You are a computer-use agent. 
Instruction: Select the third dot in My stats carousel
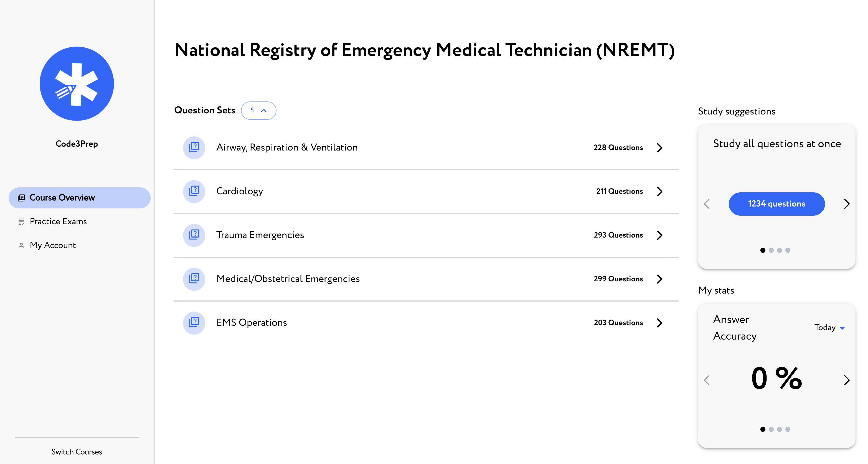pos(779,429)
